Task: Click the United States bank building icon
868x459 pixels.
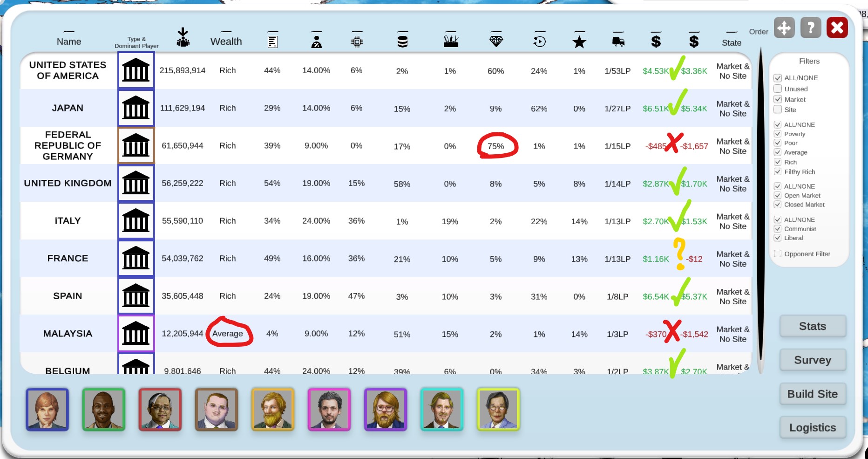Action: (x=136, y=70)
